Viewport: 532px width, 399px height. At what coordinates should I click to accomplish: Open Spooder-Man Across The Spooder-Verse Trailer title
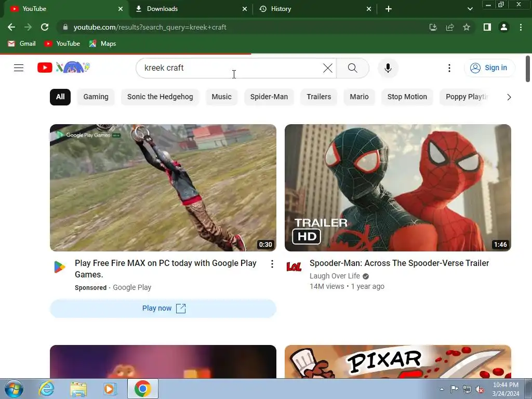[399, 263]
